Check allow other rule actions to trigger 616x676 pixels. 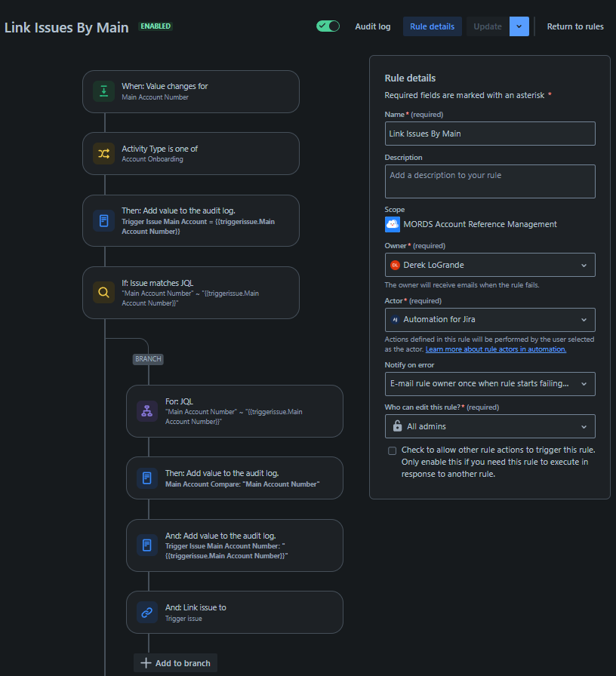[x=392, y=450]
